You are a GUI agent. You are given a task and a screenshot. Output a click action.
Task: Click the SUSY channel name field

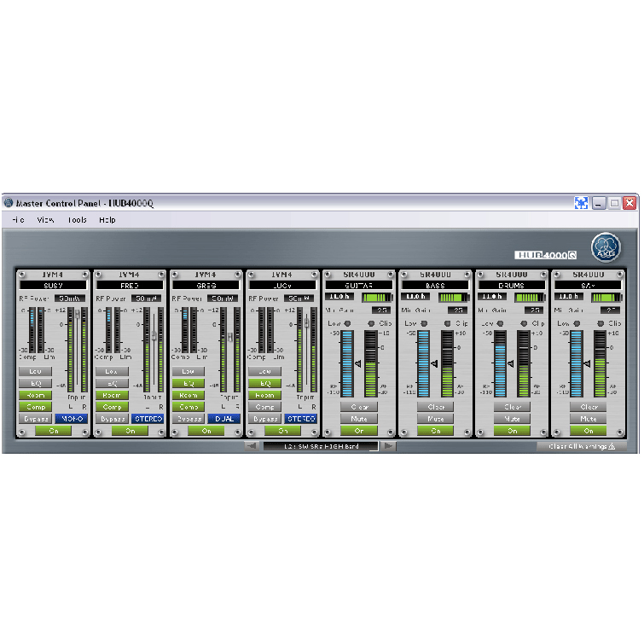pos(53,286)
